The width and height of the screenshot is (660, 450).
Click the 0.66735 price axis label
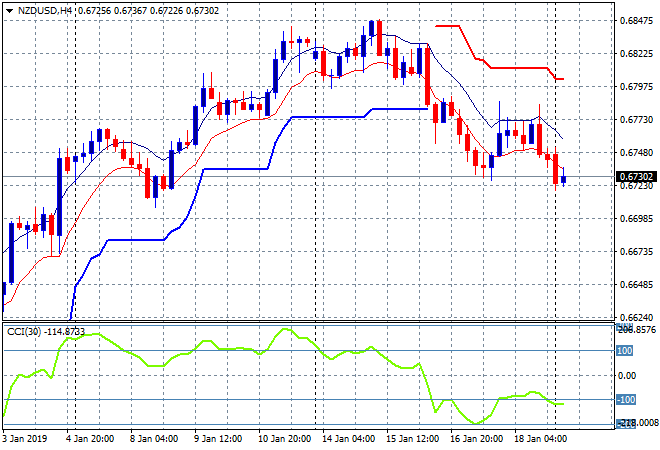pyautogui.click(x=636, y=252)
